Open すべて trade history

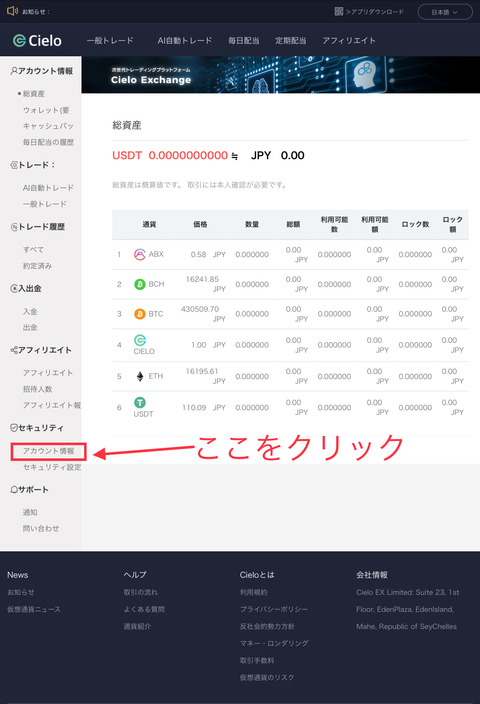click(33, 250)
